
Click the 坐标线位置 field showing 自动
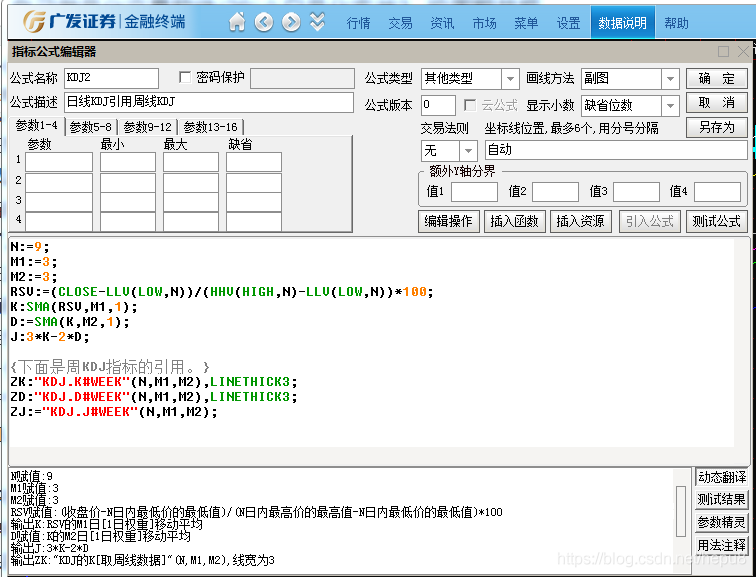click(x=616, y=150)
